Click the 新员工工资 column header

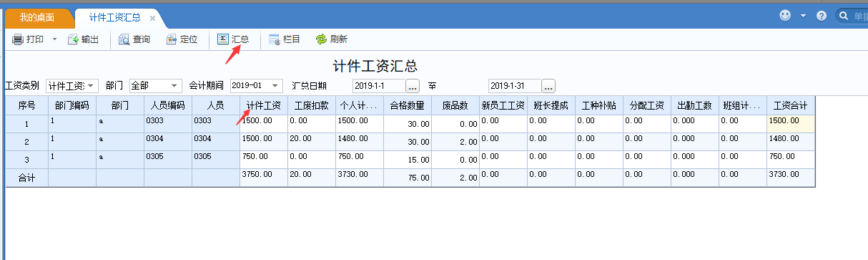pos(503,105)
